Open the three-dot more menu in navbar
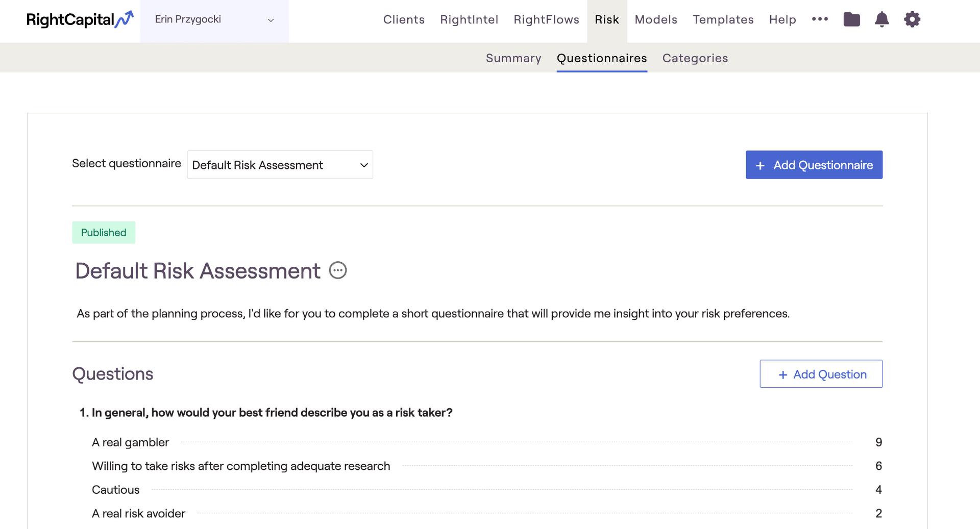This screenshot has height=529, width=980. click(x=820, y=19)
